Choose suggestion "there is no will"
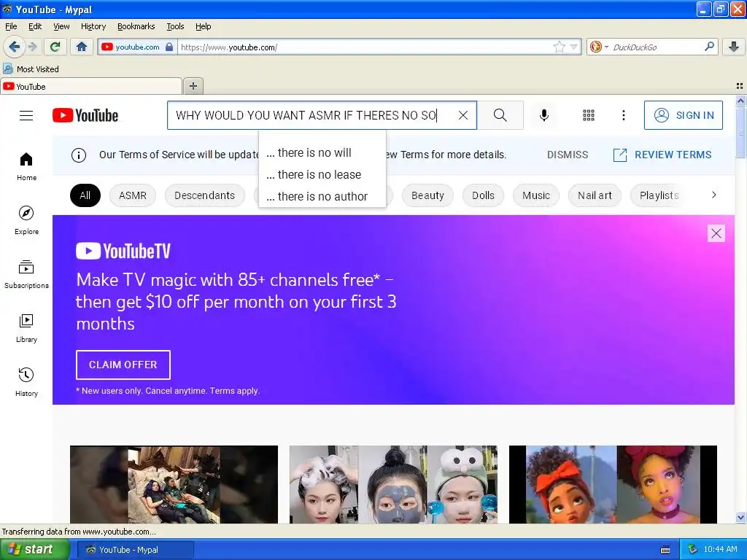This screenshot has height=560, width=747. (322, 152)
